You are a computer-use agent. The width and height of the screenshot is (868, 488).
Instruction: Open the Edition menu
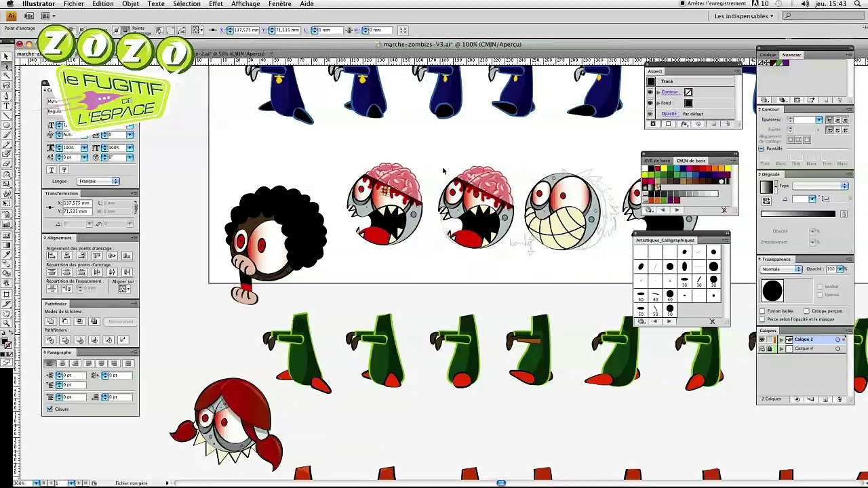point(103,4)
